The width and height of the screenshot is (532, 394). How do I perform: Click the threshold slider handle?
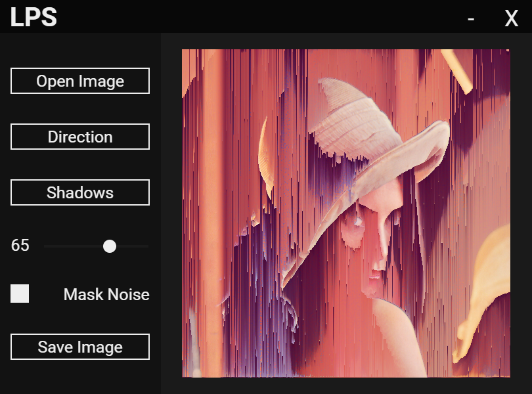coord(110,246)
